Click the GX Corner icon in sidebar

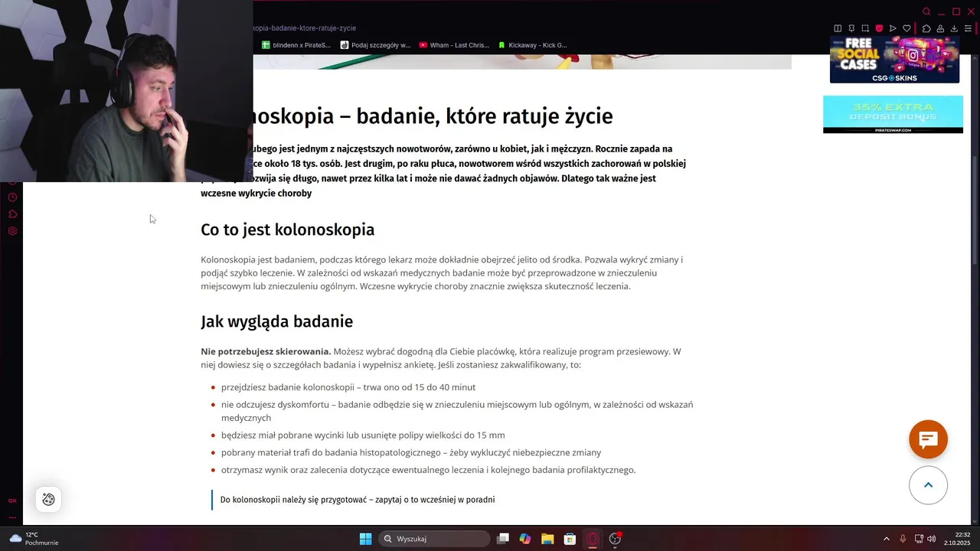(12, 500)
